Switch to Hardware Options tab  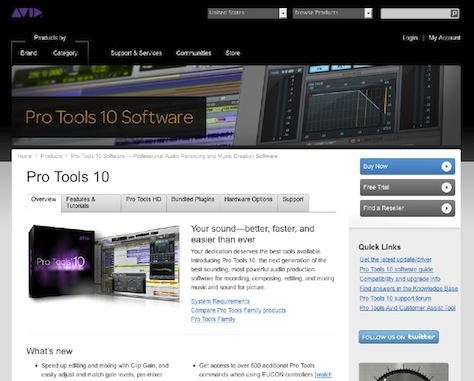click(x=248, y=202)
